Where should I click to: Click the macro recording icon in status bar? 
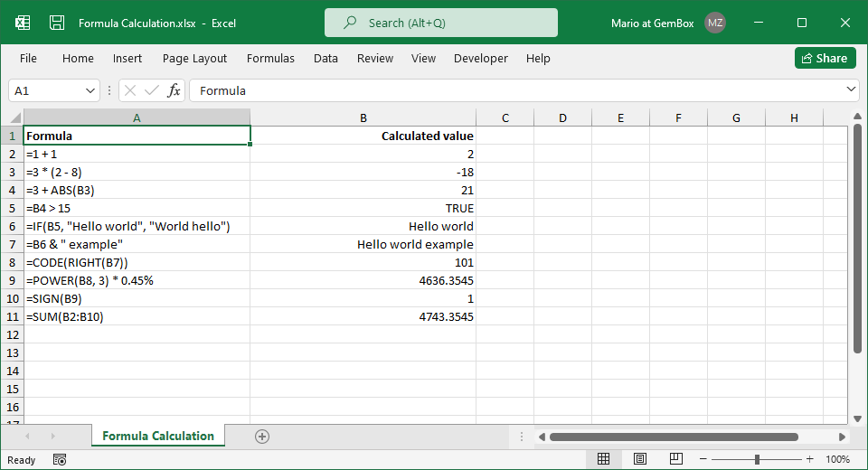coord(60,459)
